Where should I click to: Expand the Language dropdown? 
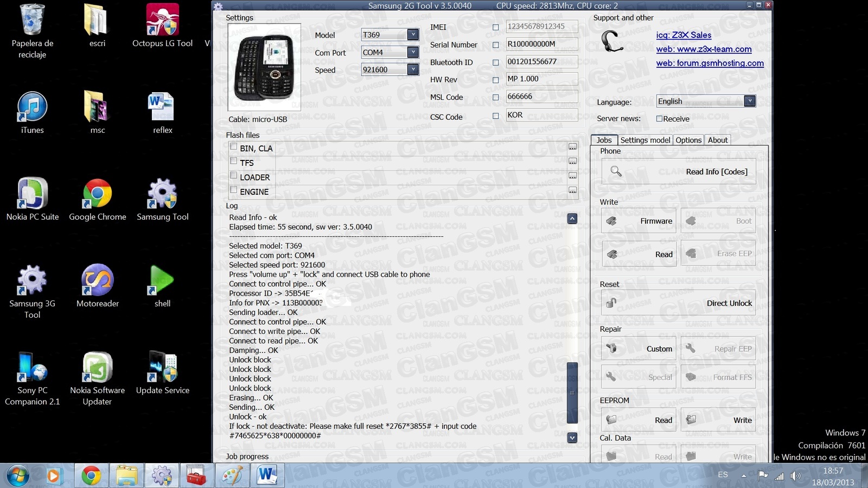pyautogui.click(x=750, y=101)
